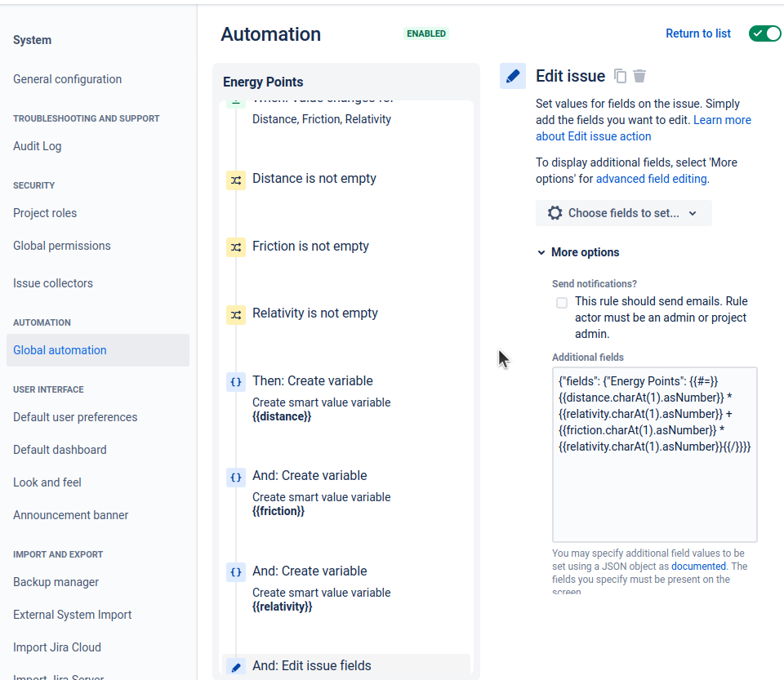Open the documented link below Additional fields
The width and height of the screenshot is (784, 680).
pos(698,566)
